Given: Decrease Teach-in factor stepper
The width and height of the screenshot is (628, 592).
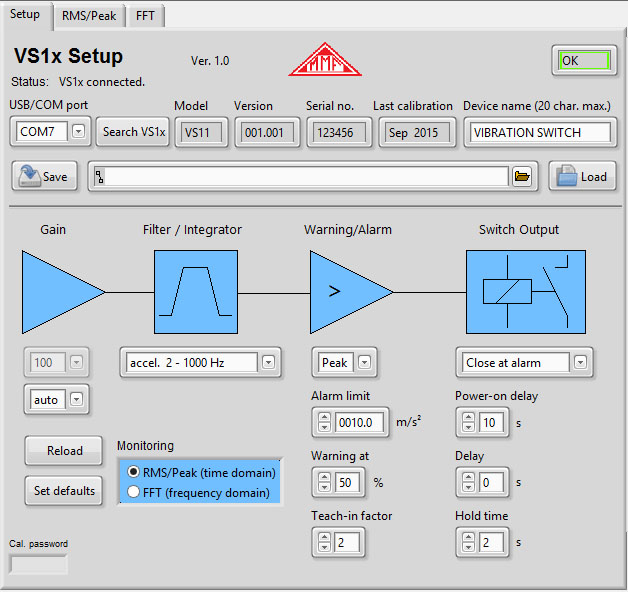Looking at the screenshot, I should tap(324, 547).
